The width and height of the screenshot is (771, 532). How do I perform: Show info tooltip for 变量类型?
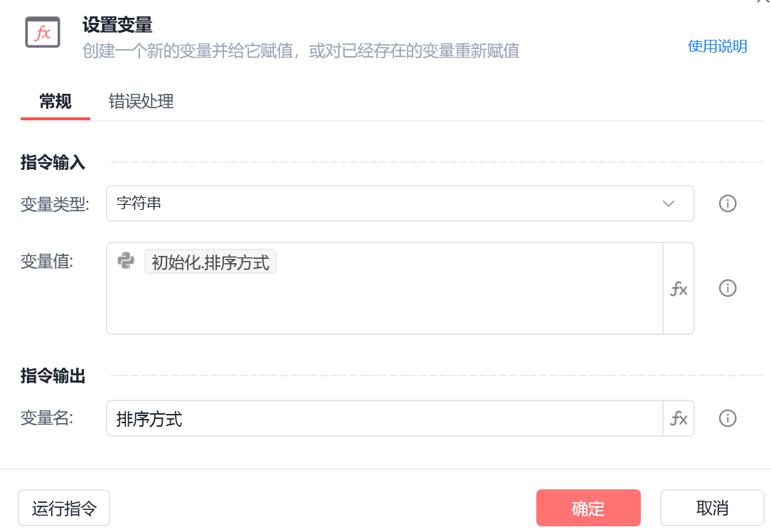coord(727,203)
